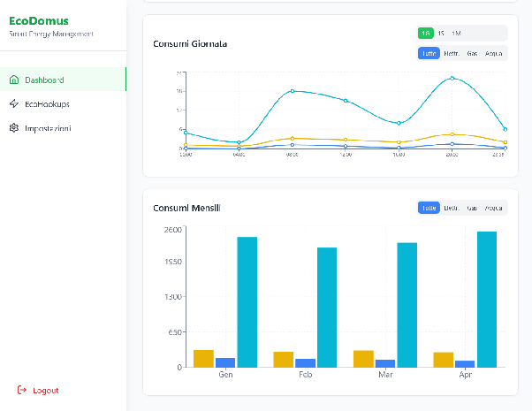Screen dimensions: 532x411
Task: Filter Consumi Mensili by Gas
Action: [x=472, y=208]
